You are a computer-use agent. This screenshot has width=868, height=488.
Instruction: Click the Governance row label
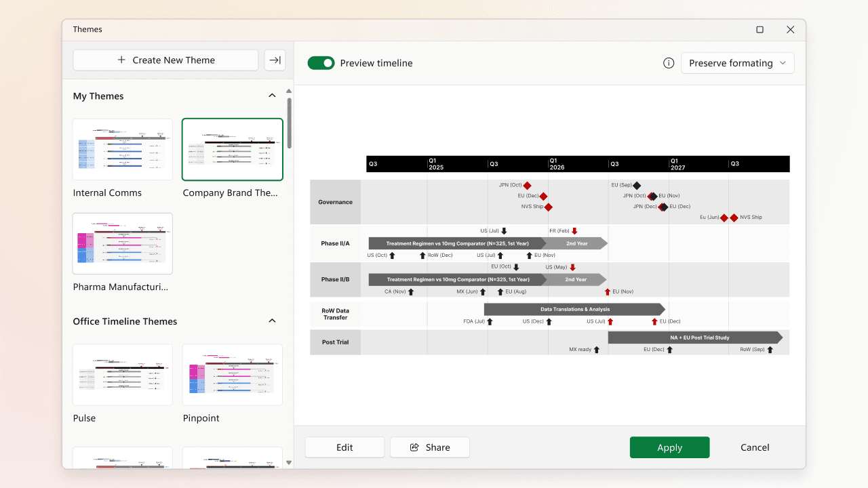coord(335,202)
